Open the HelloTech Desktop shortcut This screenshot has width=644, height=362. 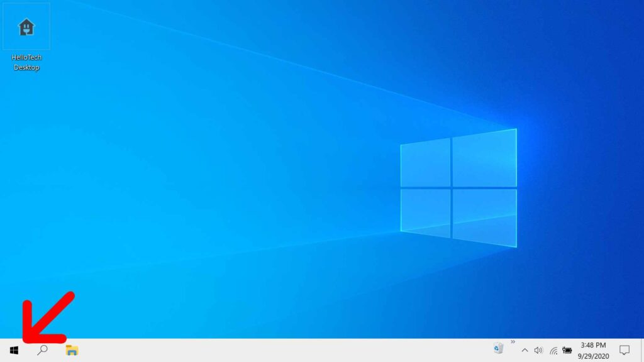point(26,26)
